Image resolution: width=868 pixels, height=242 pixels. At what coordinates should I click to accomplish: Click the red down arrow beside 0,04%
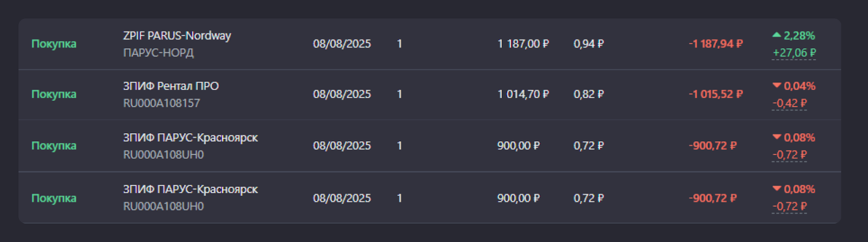[x=776, y=86]
